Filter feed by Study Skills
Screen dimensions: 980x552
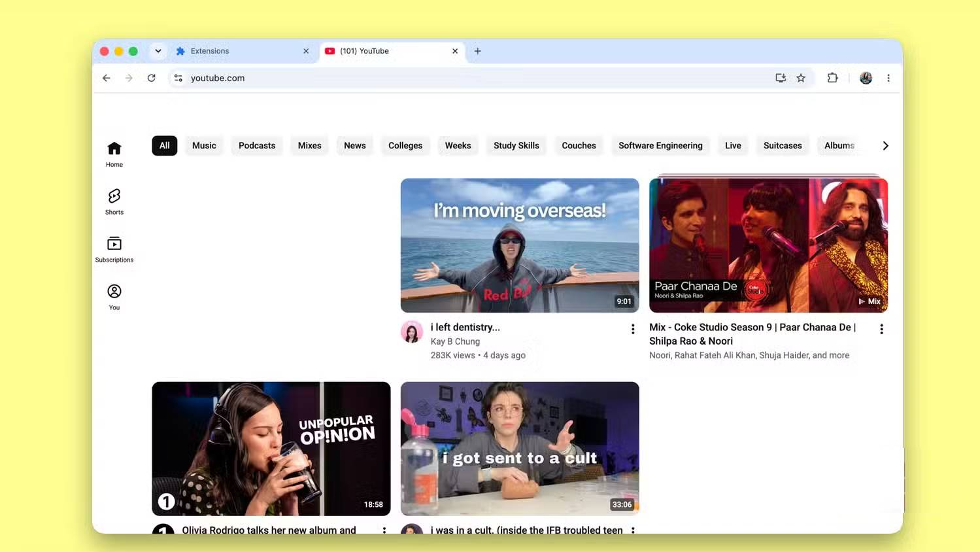[x=516, y=145]
